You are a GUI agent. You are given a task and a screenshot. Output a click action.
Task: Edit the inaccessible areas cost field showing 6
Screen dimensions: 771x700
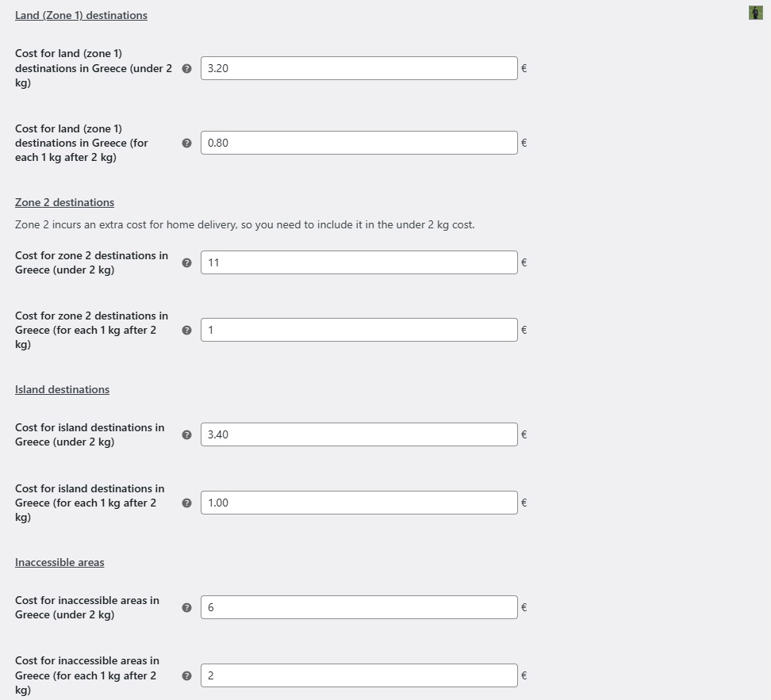click(359, 607)
